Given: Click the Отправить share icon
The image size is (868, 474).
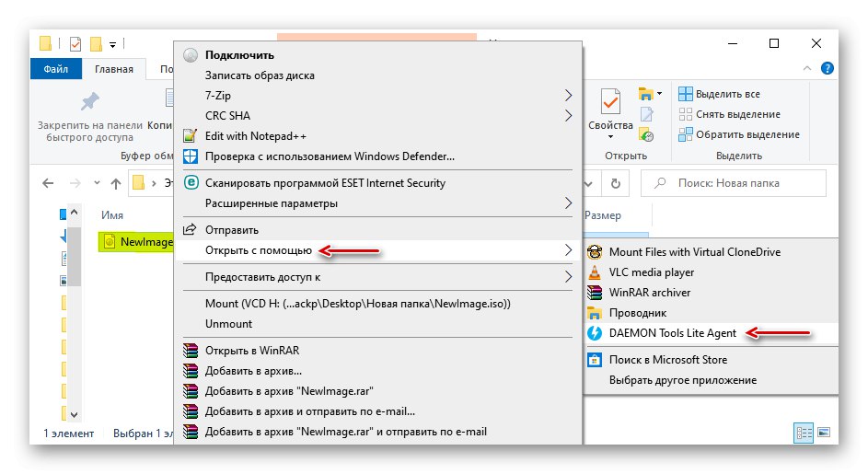Looking at the screenshot, I should coord(190,229).
